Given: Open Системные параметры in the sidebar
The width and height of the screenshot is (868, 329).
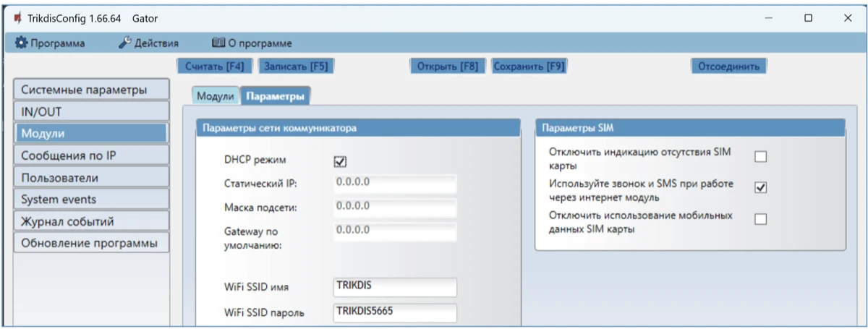Looking at the screenshot, I should (x=90, y=90).
